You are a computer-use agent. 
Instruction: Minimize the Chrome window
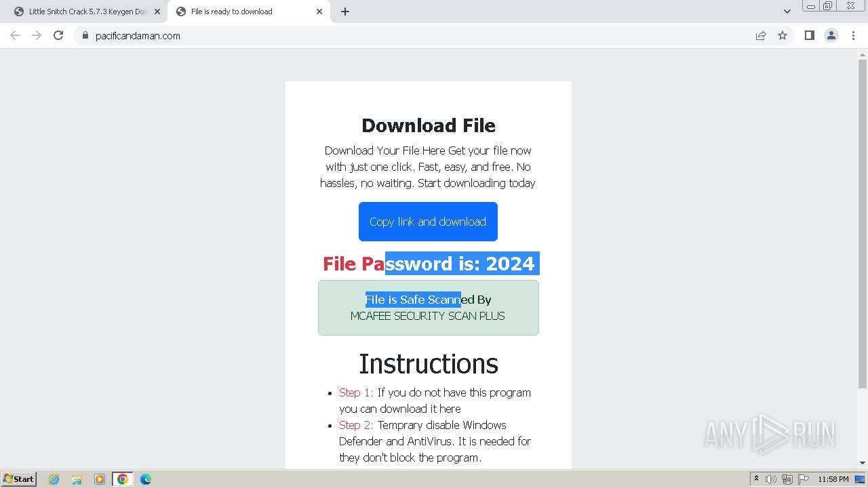click(810, 5)
